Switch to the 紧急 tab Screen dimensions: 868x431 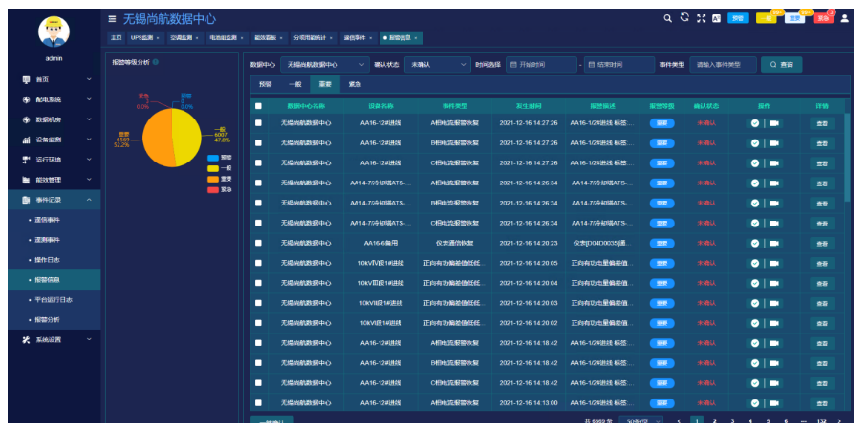[355, 84]
